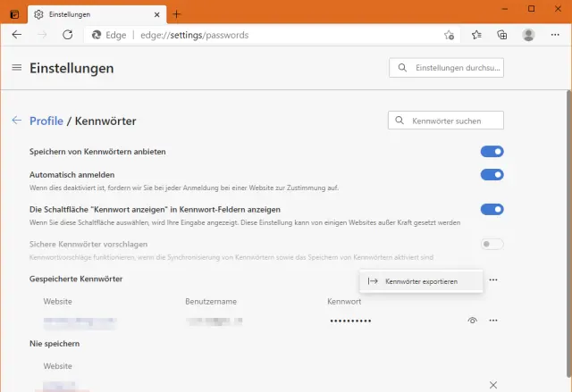
Task: Toggle Automatisch anmelden switch
Action: pyautogui.click(x=492, y=174)
